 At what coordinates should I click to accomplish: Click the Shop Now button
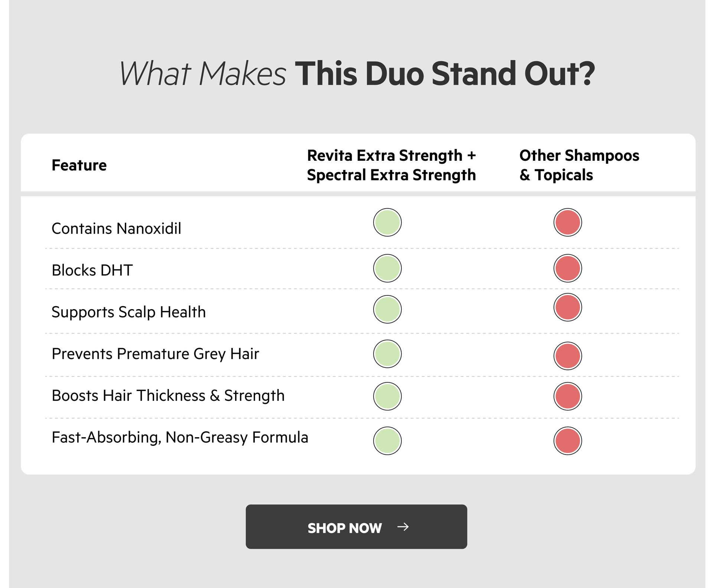(x=356, y=526)
